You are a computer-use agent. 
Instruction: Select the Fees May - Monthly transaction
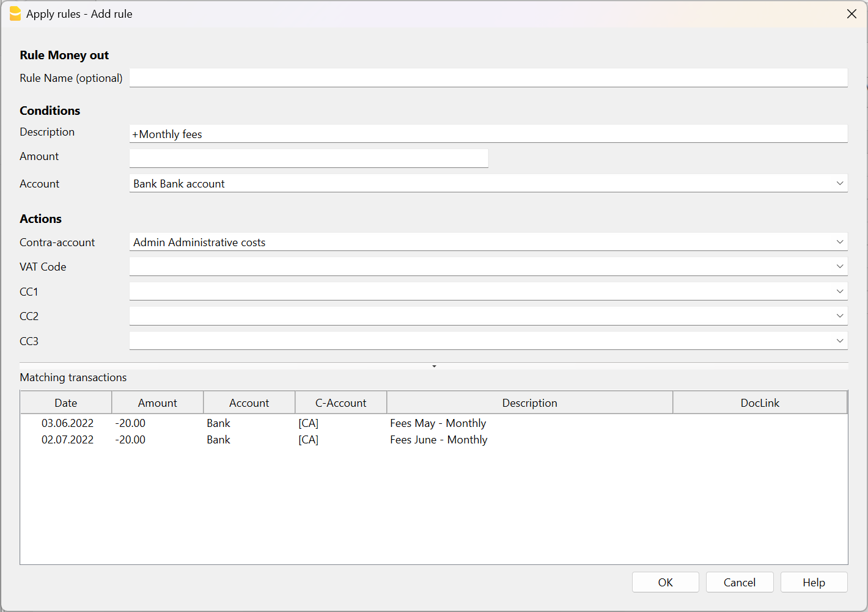[x=438, y=423]
